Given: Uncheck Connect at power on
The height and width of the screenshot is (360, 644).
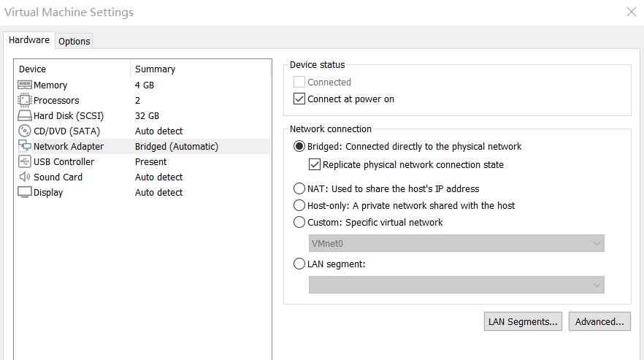Looking at the screenshot, I should (x=299, y=99).
